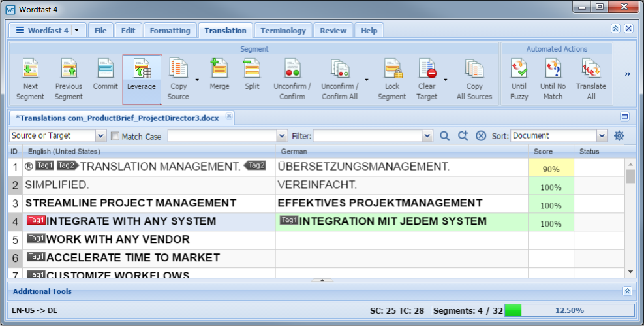Maximize the editor panel

(624, 117)
